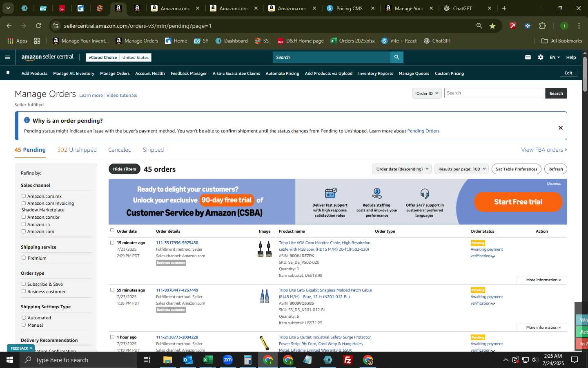Image resolution: width=588 pixels, height=368 pixels.
Task: Open the messages envelope icon
Action: tap(528, 57)
